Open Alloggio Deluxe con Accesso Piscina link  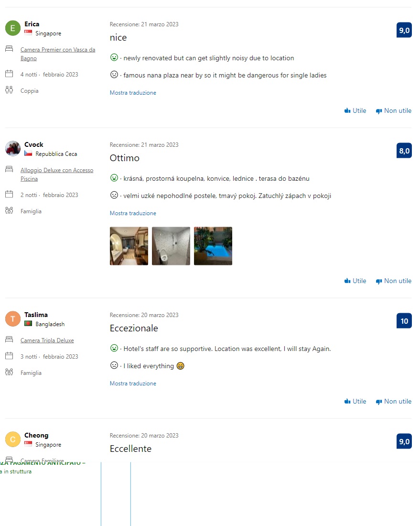pos(57,175)
